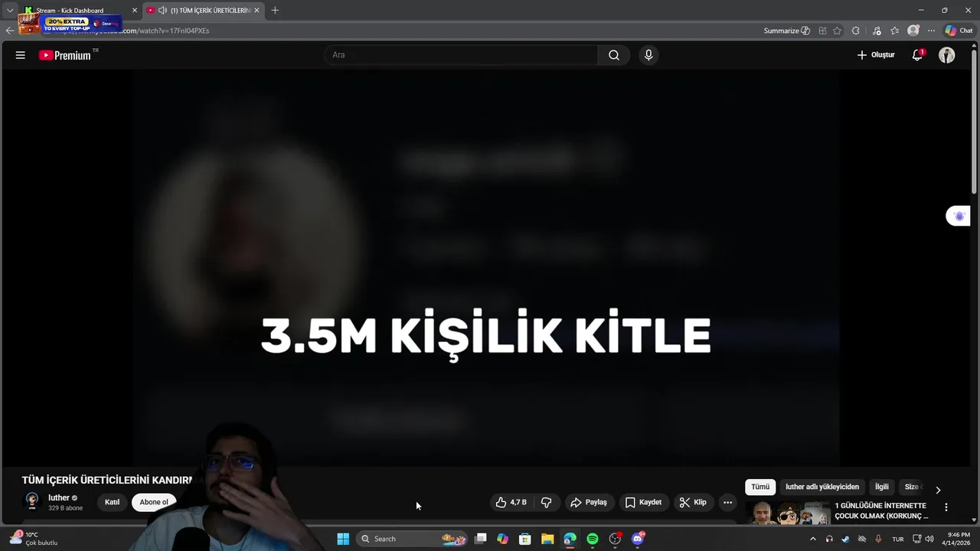This screenshot has height=551, width=980.
Task: Open File Explorer from taskbar
Action: [547, 539]
